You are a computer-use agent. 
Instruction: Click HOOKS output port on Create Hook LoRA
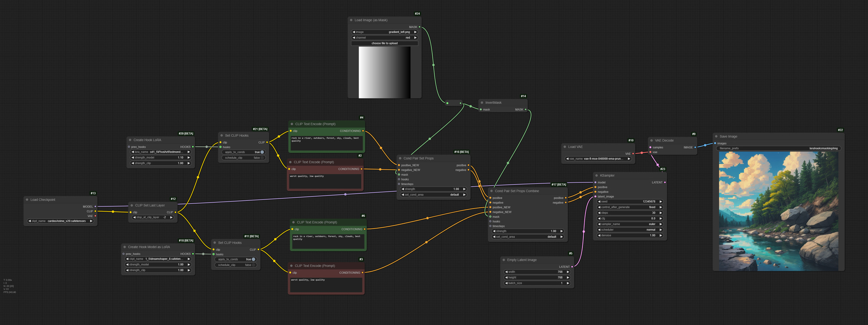pos(193,147)
